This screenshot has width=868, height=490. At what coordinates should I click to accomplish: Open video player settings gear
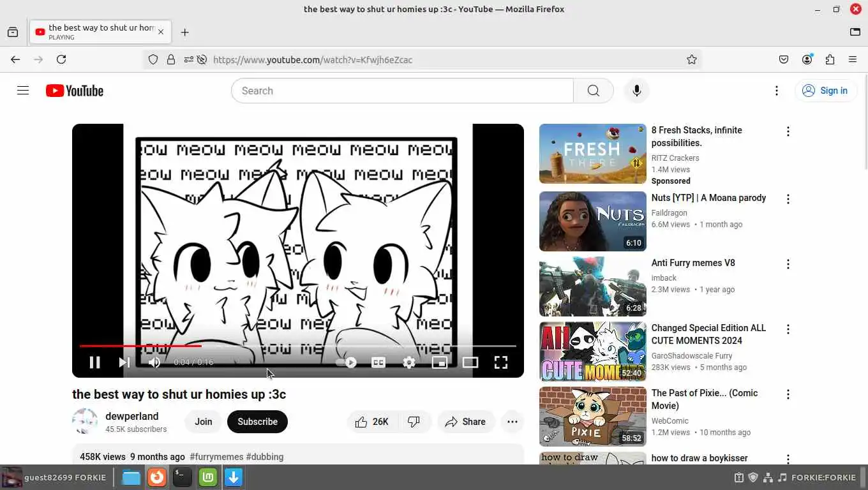pos(409,362)
